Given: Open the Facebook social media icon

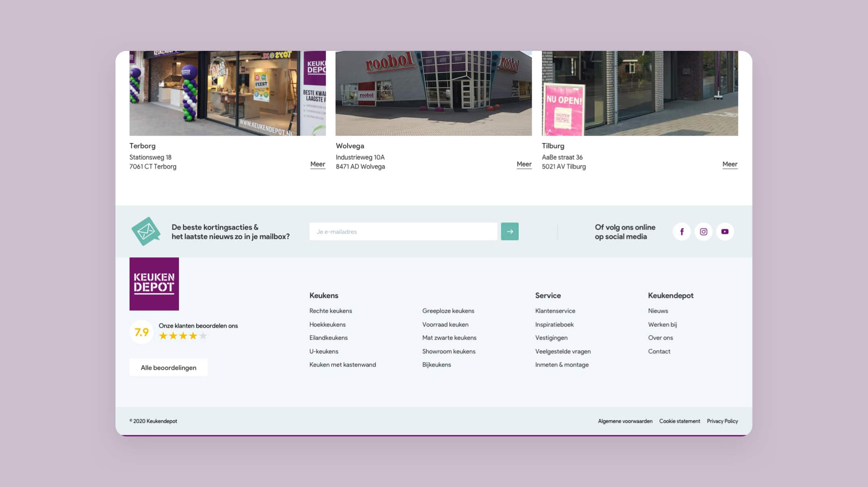Looking at the screenshot, I should point(681,231).
